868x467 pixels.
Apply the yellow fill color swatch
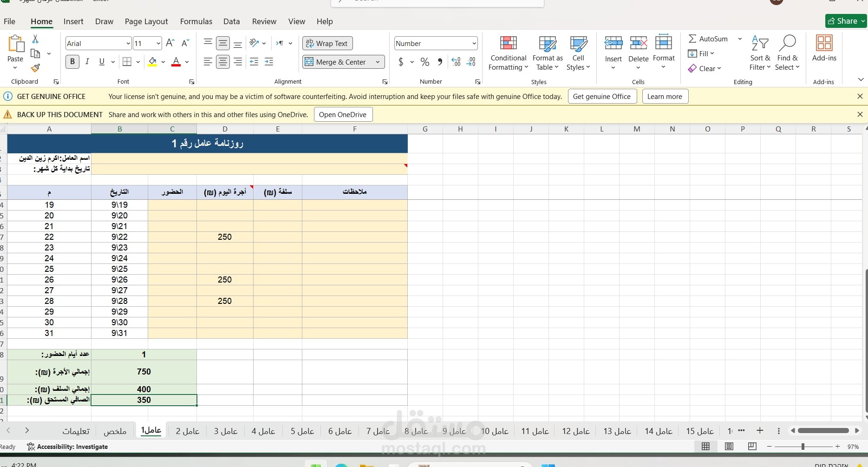152,62
